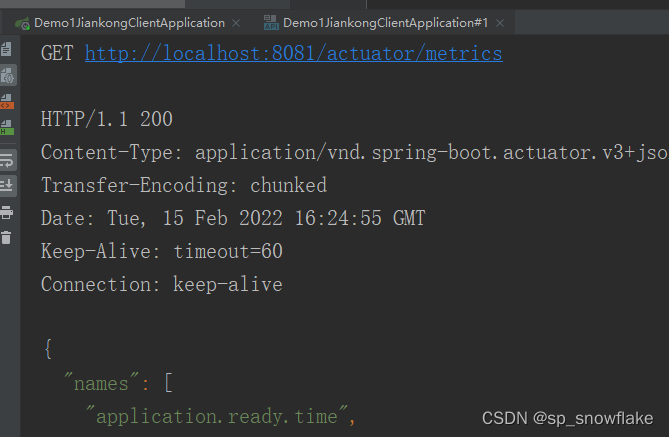Select the HTML view icon

7,127
